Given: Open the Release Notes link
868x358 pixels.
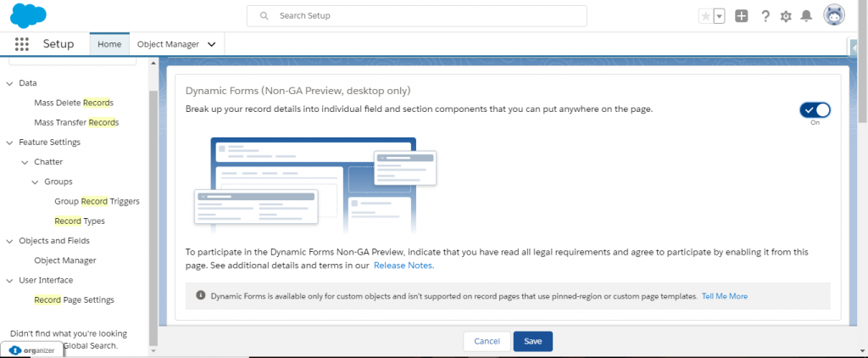Looking at the screenshot, I should click(x=404, y=266).
